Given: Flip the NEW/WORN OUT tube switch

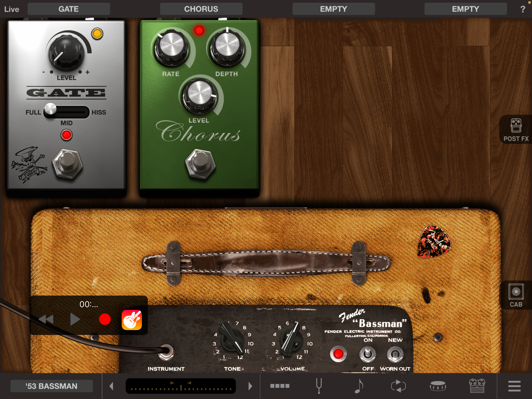Looking at the screenshot, I should (395, 354).
